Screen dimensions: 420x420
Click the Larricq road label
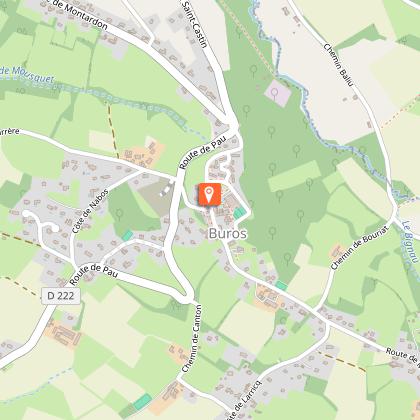click(243, 400)
